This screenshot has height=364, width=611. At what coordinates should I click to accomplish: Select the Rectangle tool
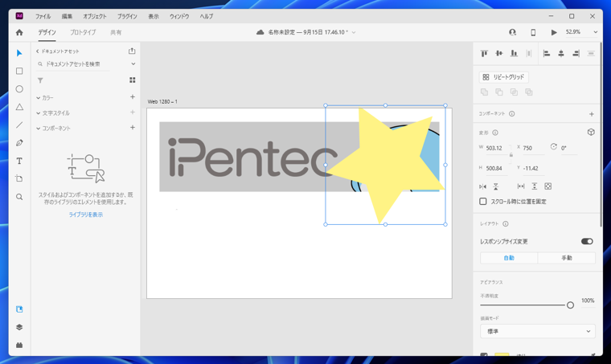click(19, 71)
